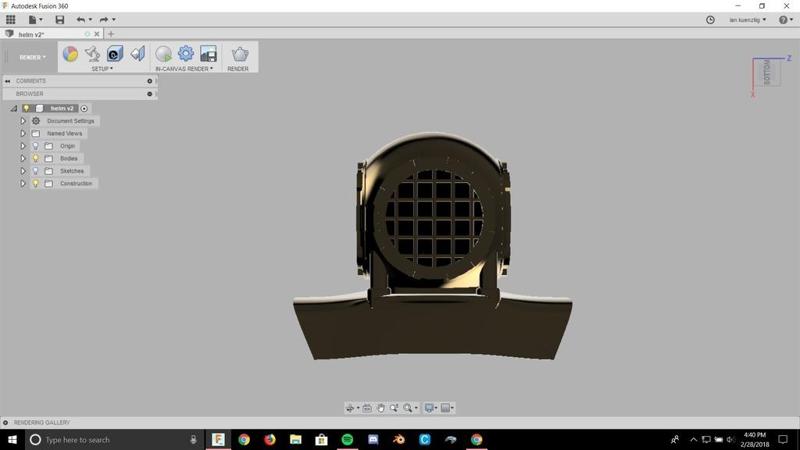Expand the Document Settings tree node
Image resolution: width=800 pixels, height=450 pixels.
point(23,121)
